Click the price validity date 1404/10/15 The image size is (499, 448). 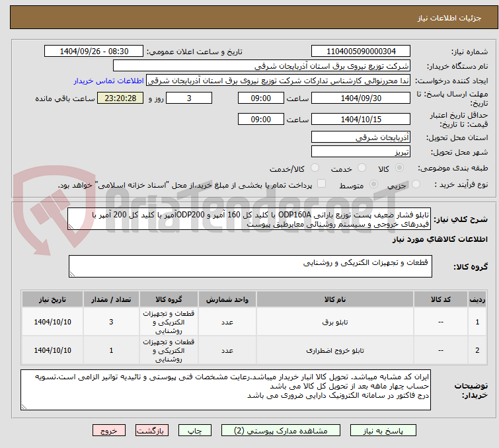point(361,120)
